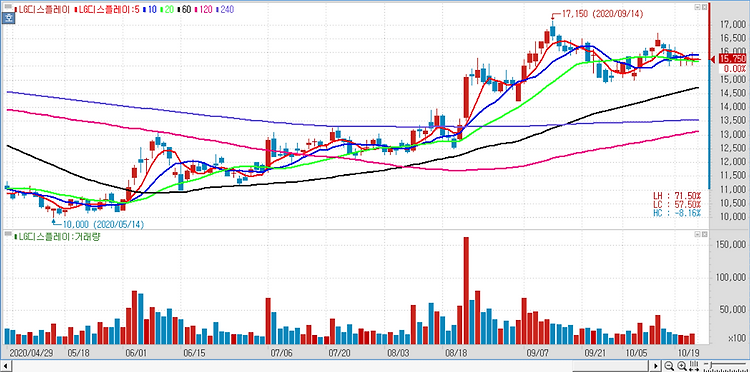This screenshot has height=372, width=750.
Task: Click the LH : 71.50% value
Action: click(677, 196)
